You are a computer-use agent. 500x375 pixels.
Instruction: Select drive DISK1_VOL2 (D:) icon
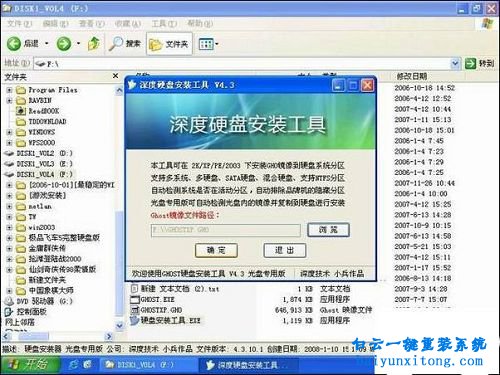pos(9,153)
